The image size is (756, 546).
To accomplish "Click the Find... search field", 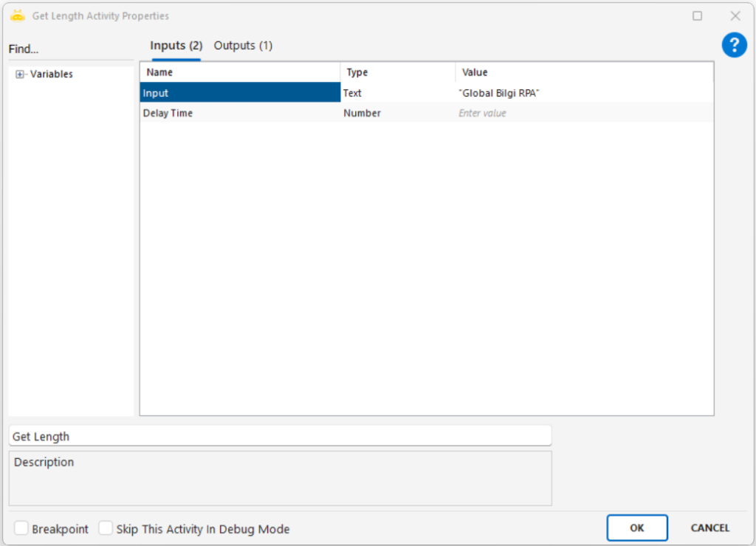I will coord(70,49).
